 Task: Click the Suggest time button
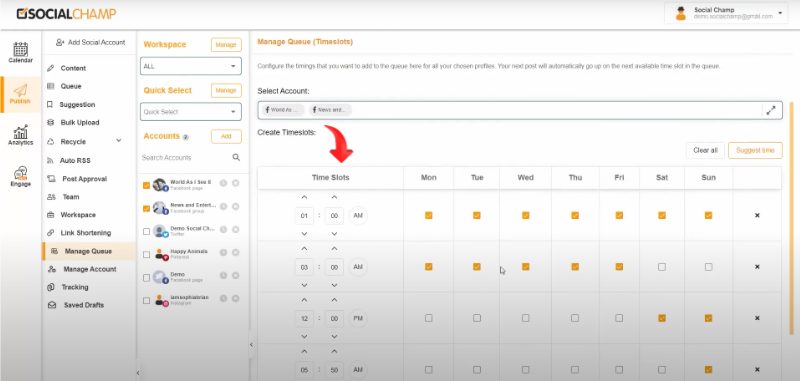point(755,150)
